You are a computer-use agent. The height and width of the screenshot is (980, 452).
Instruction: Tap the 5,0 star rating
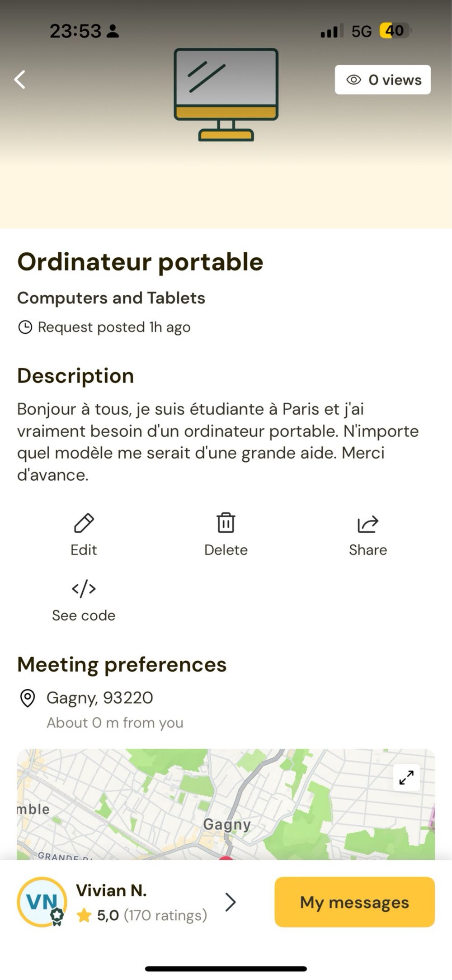[108, 915]
